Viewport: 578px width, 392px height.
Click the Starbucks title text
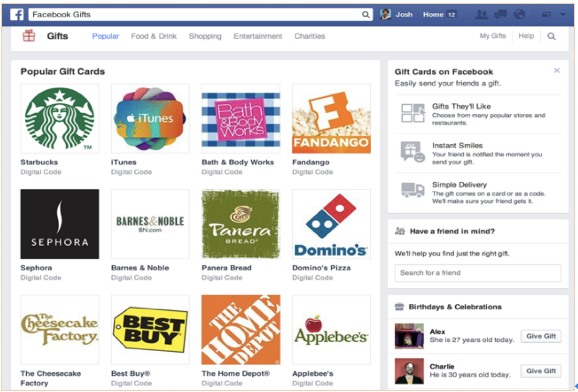39,162
